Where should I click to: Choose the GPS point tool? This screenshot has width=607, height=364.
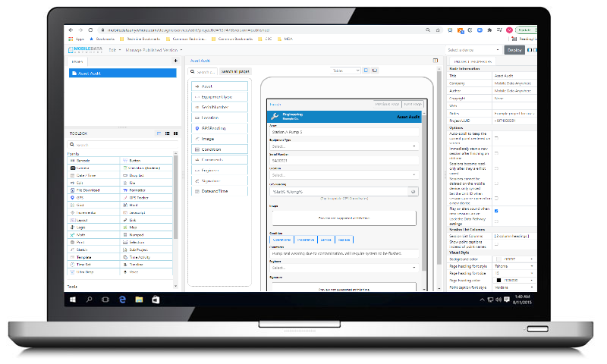tap(82, 197)
